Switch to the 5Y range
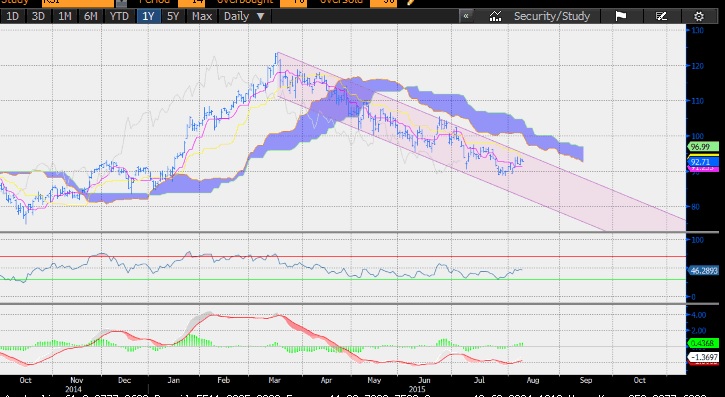 (173, 16)
